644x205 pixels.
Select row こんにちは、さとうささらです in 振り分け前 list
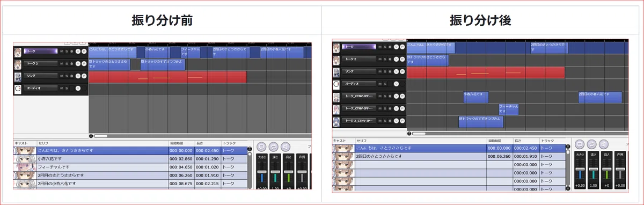(130, 151)
